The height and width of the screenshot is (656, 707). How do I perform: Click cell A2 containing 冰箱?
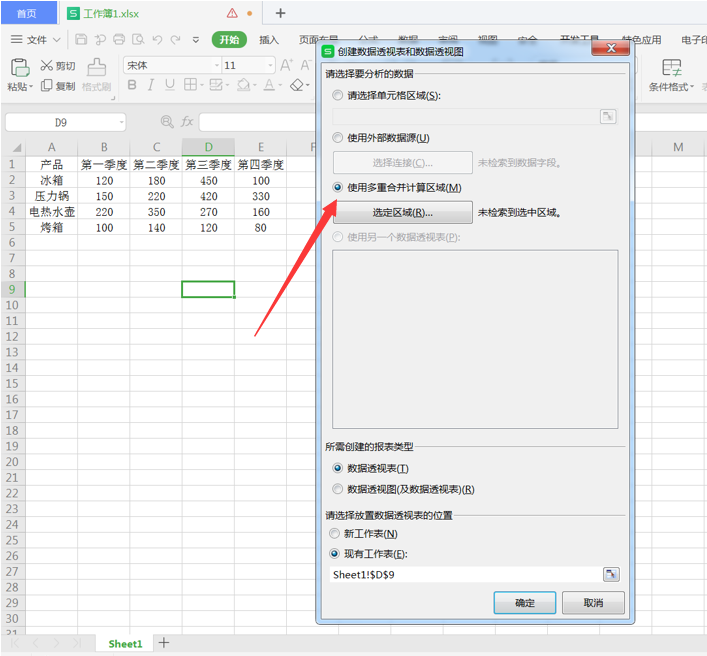click(51, 180)
